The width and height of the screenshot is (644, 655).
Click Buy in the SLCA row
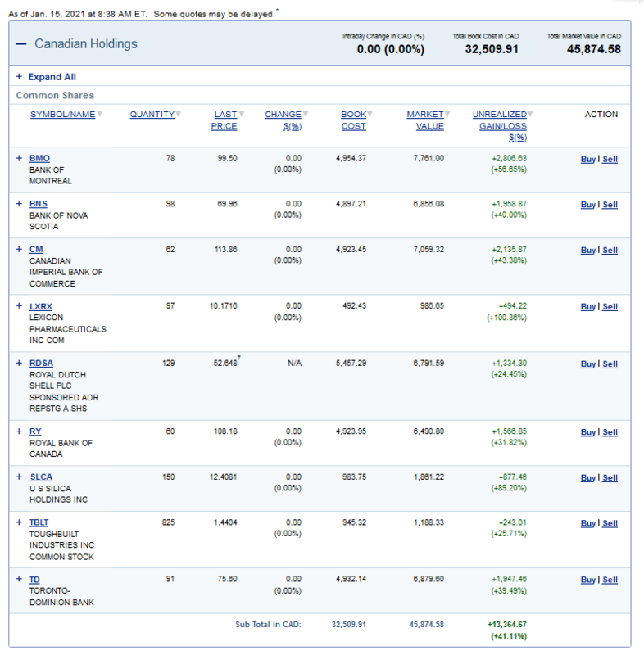point(588,478)
